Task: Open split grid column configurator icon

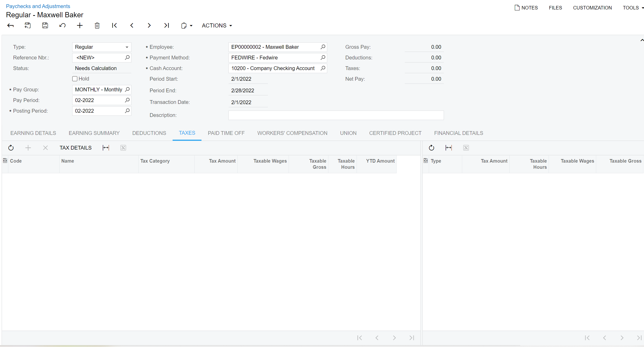Action: tap(425, 161)
